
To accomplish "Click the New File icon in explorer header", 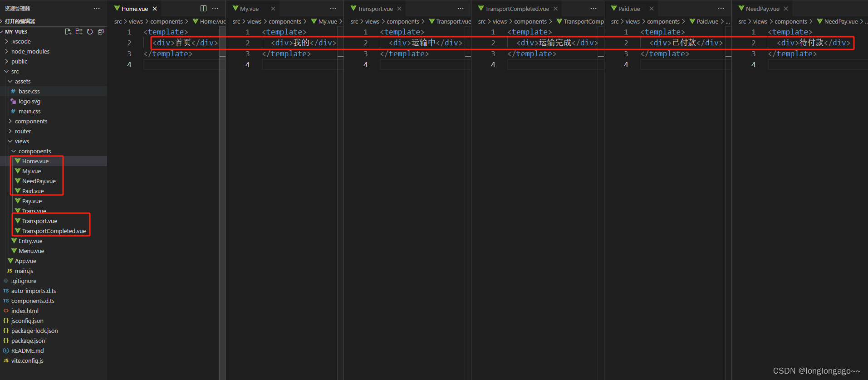I will click(68, 32).
